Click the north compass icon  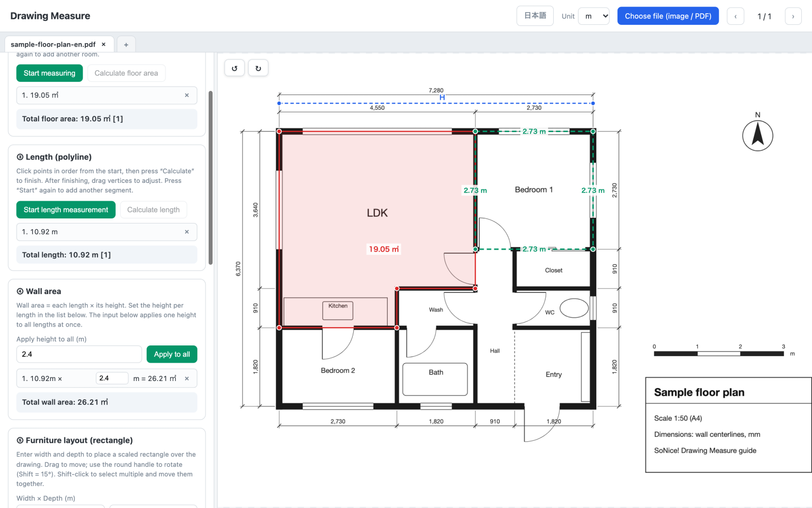coord(758,135)
